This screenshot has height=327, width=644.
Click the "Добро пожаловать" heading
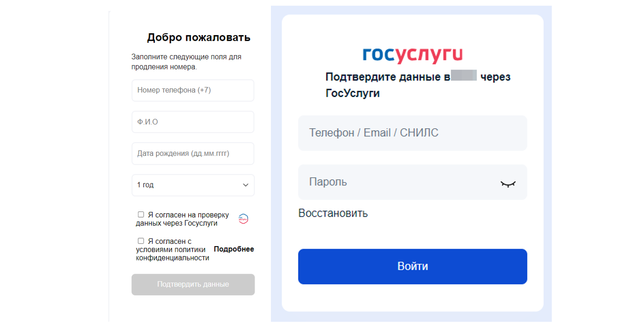tap(198, 38)
